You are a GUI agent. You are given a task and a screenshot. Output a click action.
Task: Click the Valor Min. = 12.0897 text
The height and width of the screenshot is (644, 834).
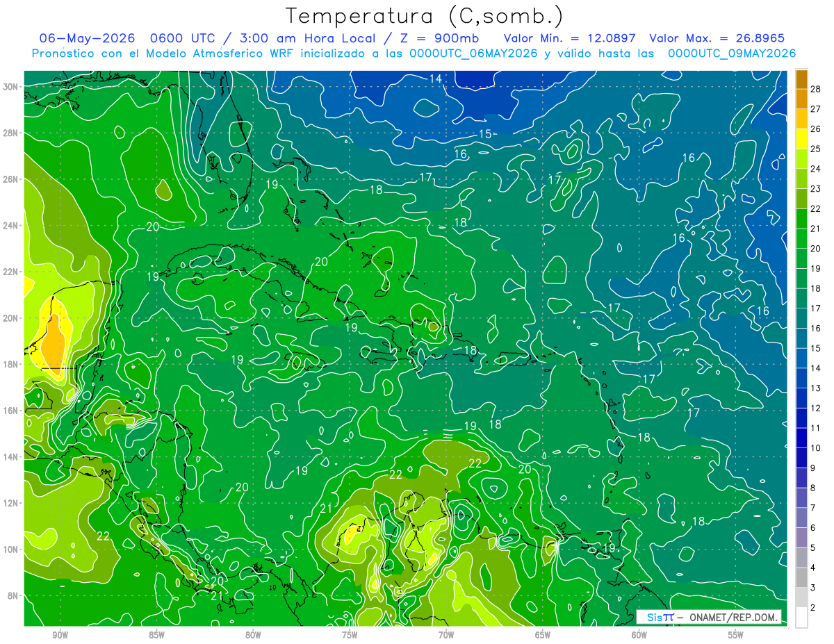[x=571, y=38]
